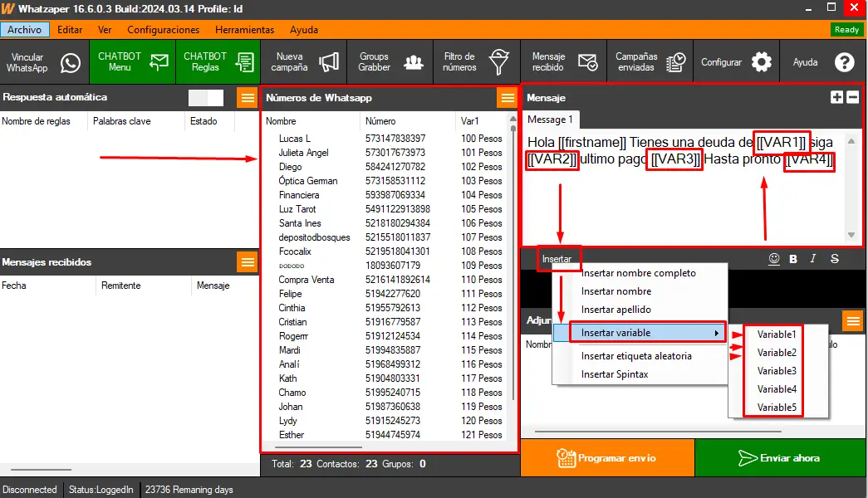The image size is (868, 498).
Task: Click the Enviar ahora button
Action: pyautogui.click(x=778, y=457)
